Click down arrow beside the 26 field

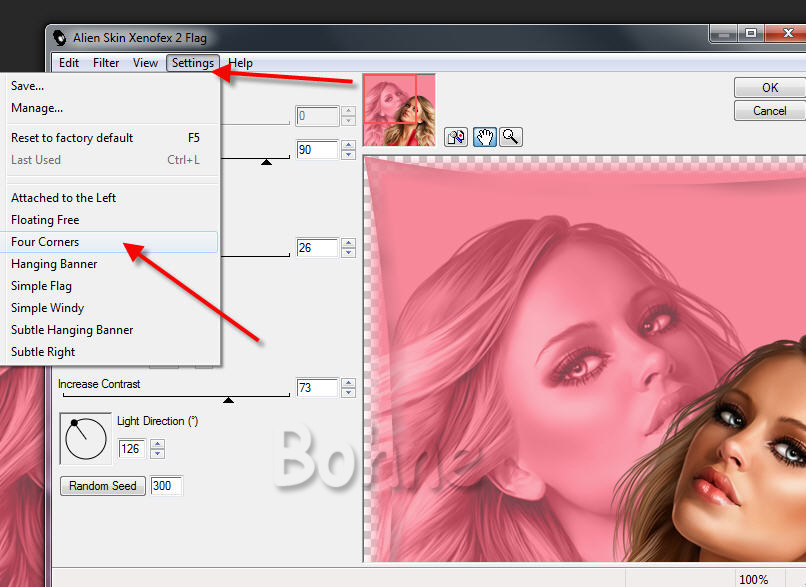[349, 253]
